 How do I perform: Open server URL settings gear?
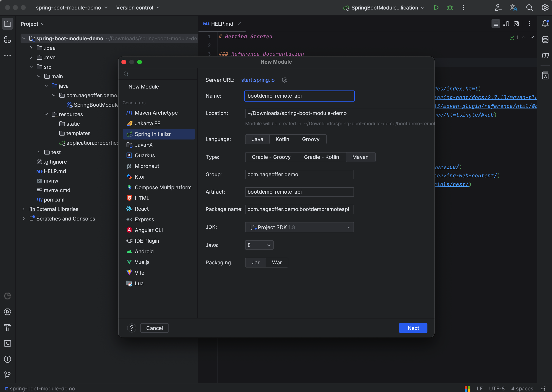tap(285, 80)
